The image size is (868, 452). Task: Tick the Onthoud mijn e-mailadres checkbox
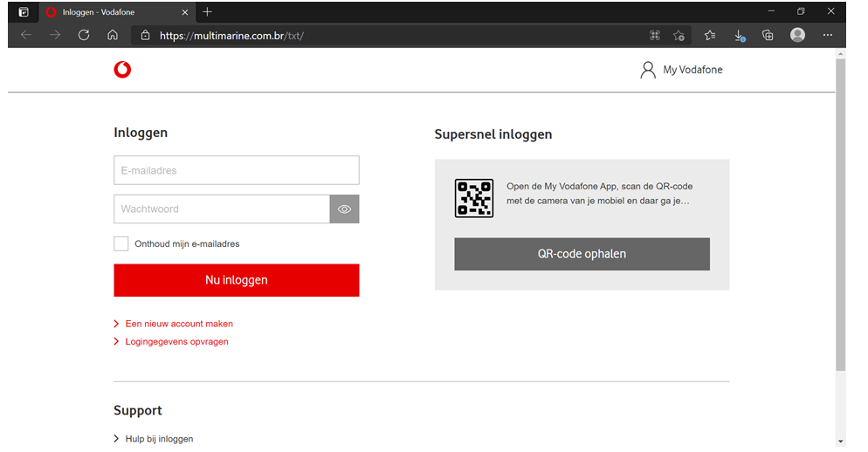coord(121,244)
